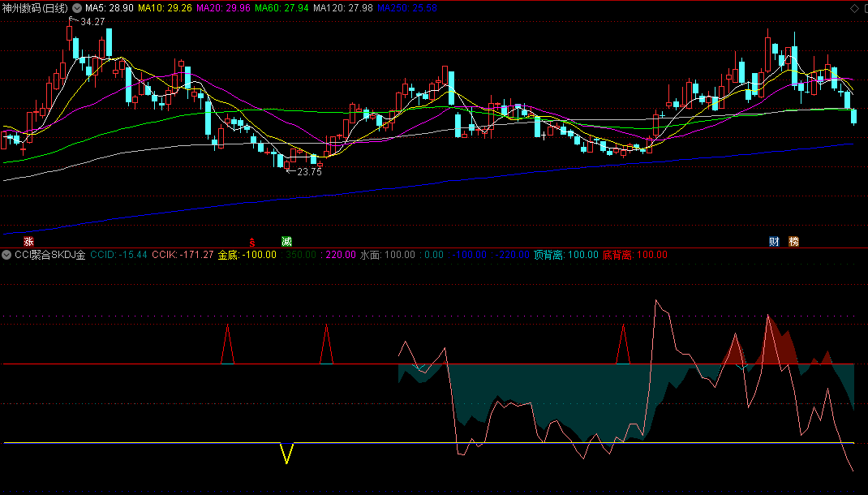Click the red 涨 event marker
This screenshot has height=495, width=868.
pyautogui.click(x=28, y=241)
